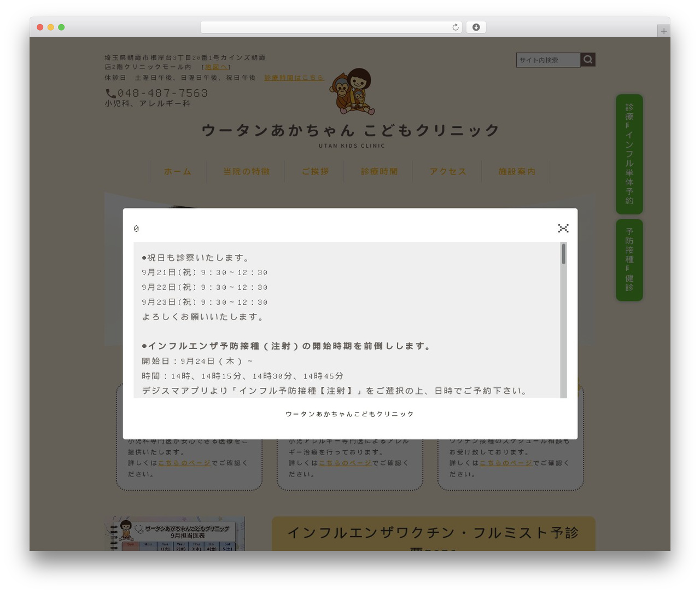This screenshot has height=593, width=700.
Task: Click the popup's vertical scrollbar thumb
Action: pyautogui.click(x=563, y=254)
